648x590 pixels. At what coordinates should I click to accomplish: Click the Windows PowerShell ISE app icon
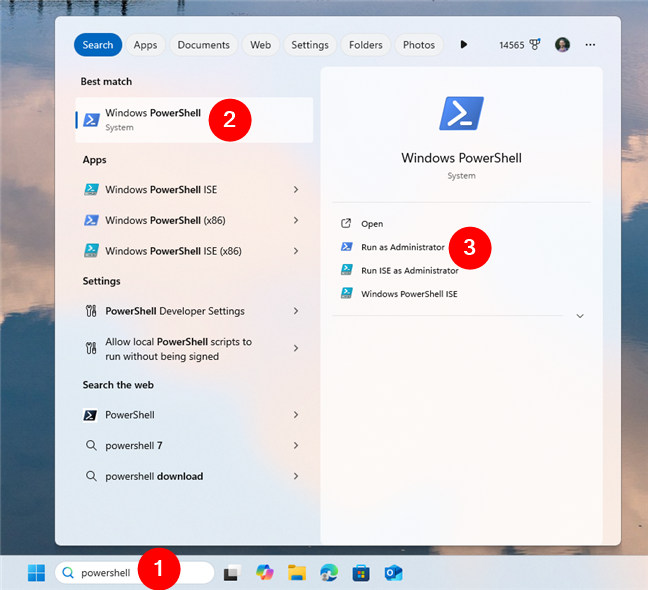(91, 189)
